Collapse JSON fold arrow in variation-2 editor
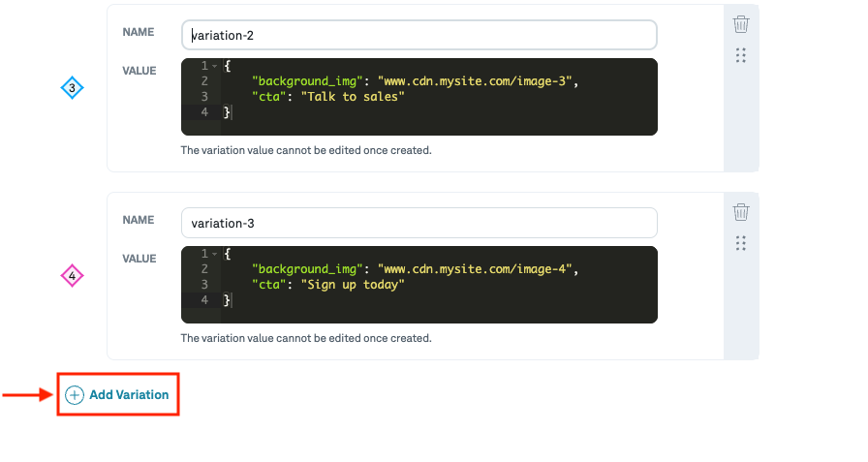Screen dimensions: 868x462 click(214, 66)
